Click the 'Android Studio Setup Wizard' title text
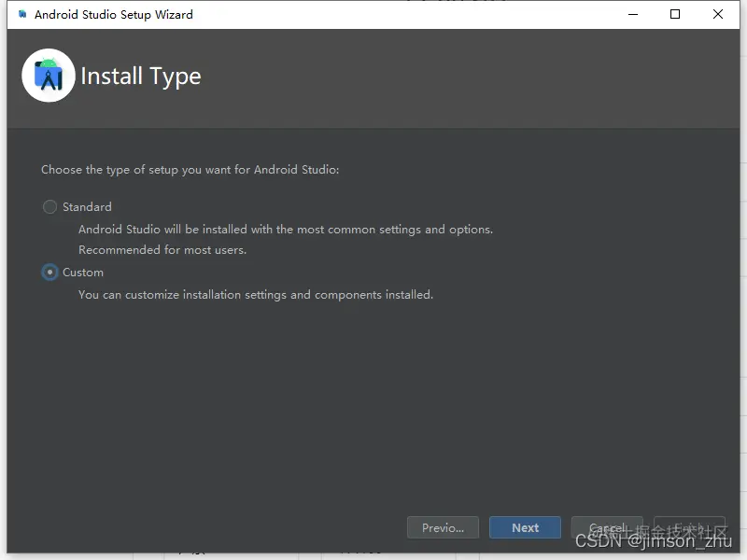The width and height of the screenshot is (747, 560). click(x=114, y=15)
